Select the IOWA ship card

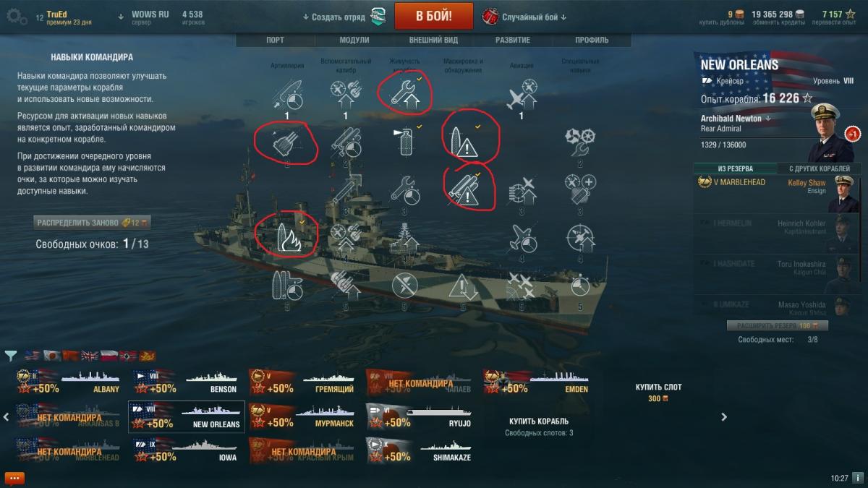(x=187, y=450)
